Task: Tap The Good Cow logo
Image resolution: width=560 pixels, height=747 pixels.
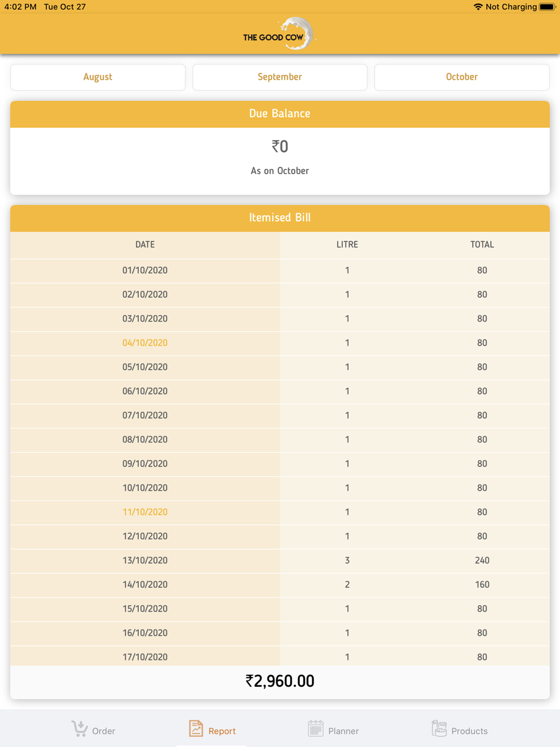Action: (x=279, y=34)
